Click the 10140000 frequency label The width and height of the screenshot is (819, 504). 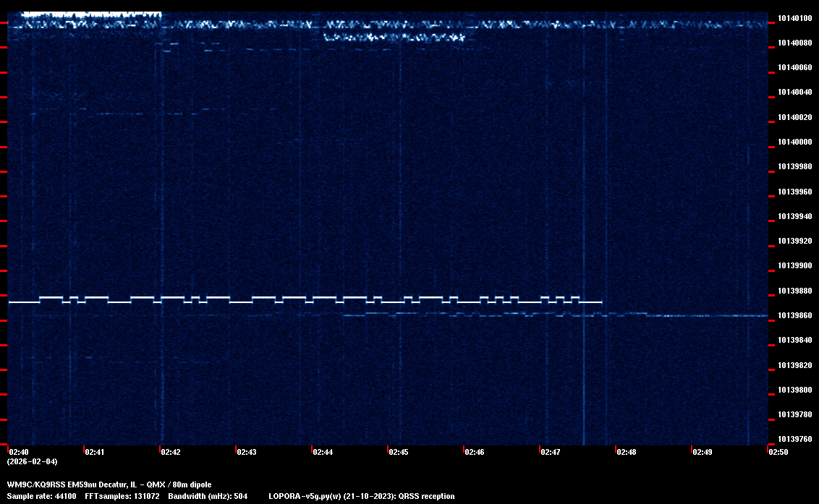click(x=794, y=142)
